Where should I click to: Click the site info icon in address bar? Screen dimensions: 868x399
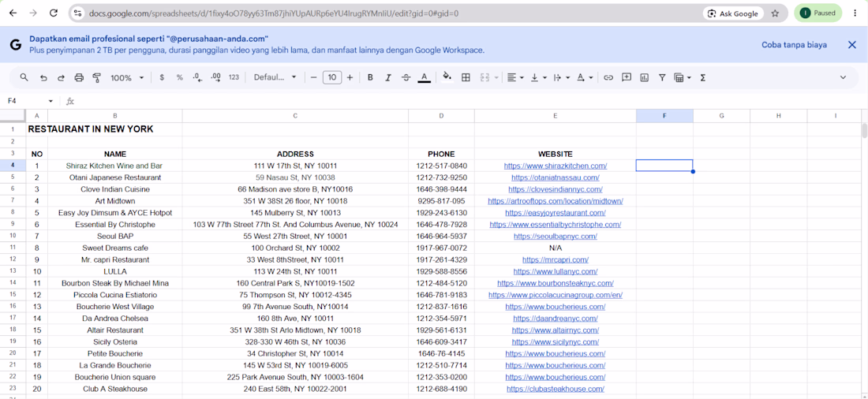78,13
